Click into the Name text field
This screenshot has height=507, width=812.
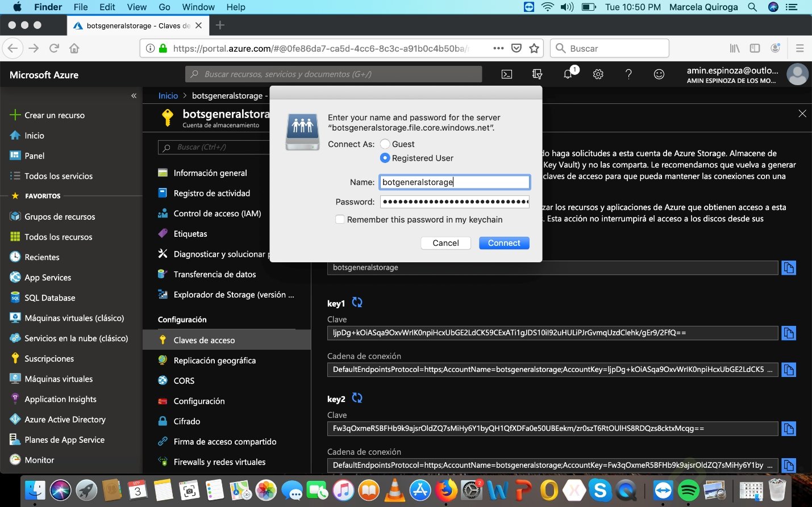455,182
